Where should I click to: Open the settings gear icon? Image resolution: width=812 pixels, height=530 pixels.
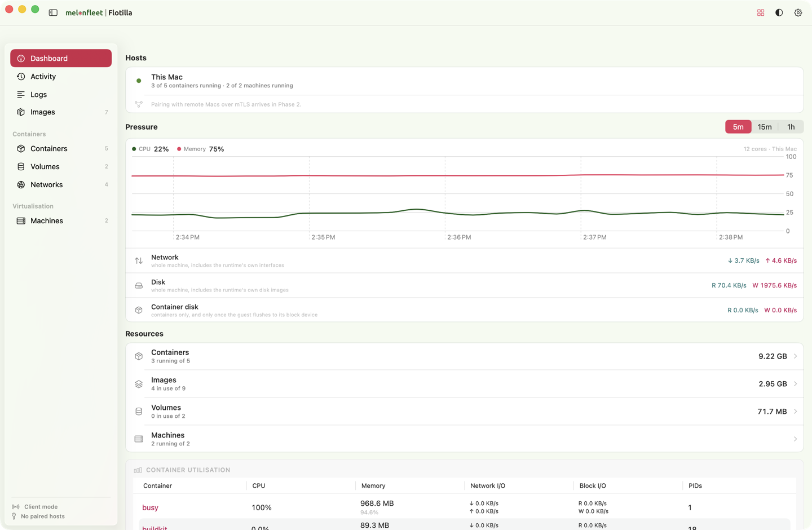[x=798, y=12]
